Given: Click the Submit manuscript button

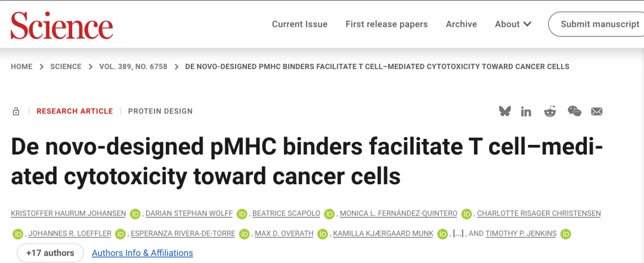Looking at the screenshot, I should pyautogui.click(x=599, y=24).
